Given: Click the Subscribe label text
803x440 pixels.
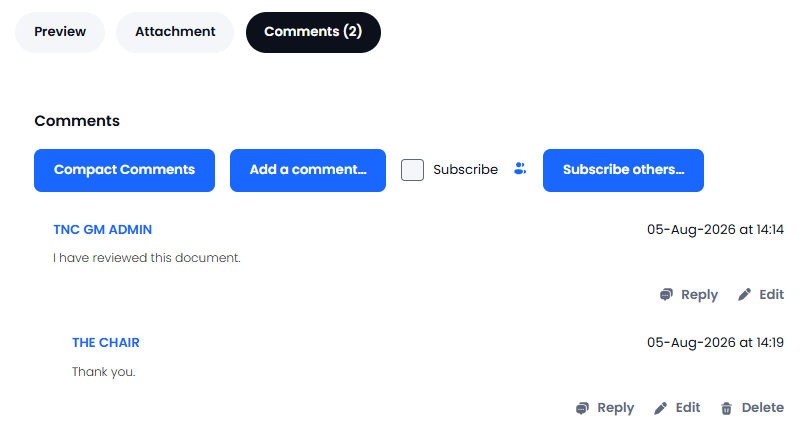Looking at the screenshot, I should pos(465,170).
